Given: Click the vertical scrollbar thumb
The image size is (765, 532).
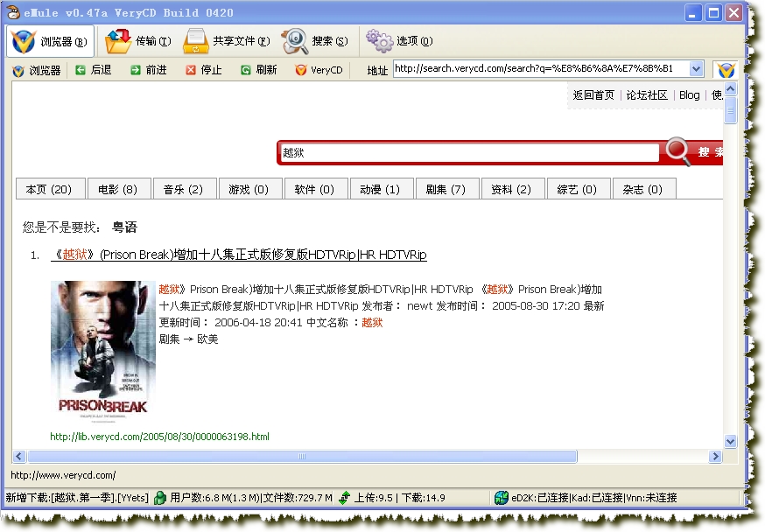Looking at the screenshot, I should click(730, 110).
